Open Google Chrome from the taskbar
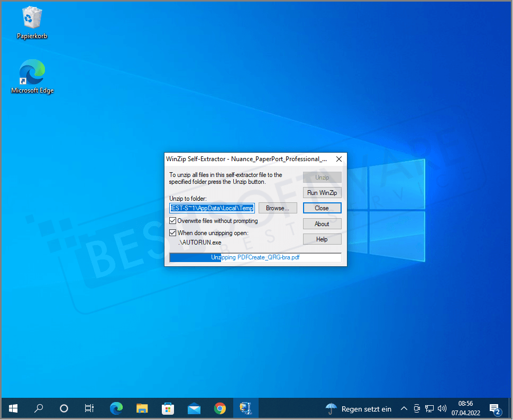This screenshot has height=420, width=513. tap(220, 408)
